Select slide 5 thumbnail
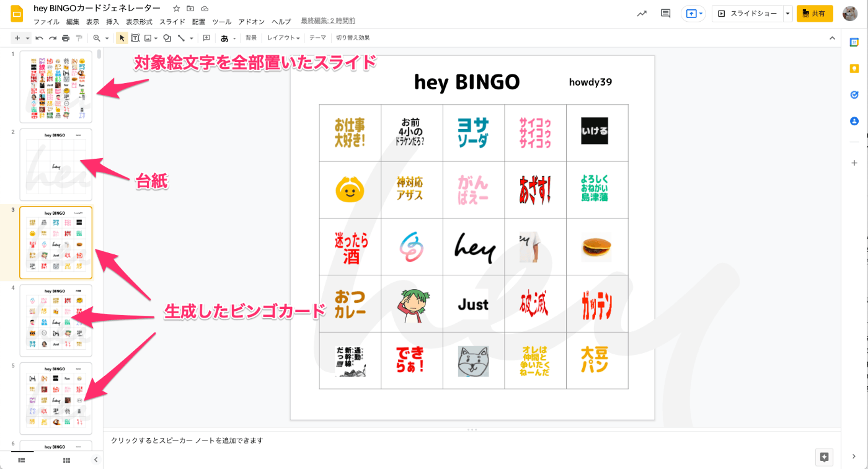The width and height of the screenshot is (868, 469). click(56, 399)
